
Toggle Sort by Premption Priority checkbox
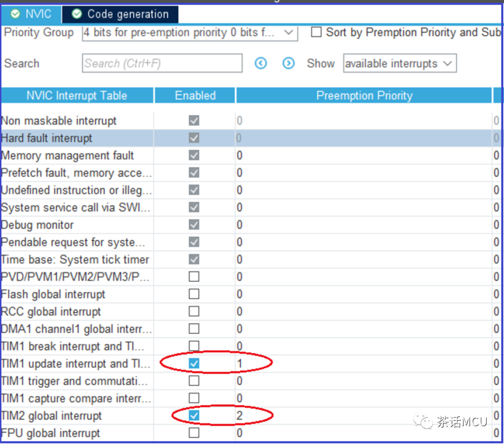tap(316, 32)
